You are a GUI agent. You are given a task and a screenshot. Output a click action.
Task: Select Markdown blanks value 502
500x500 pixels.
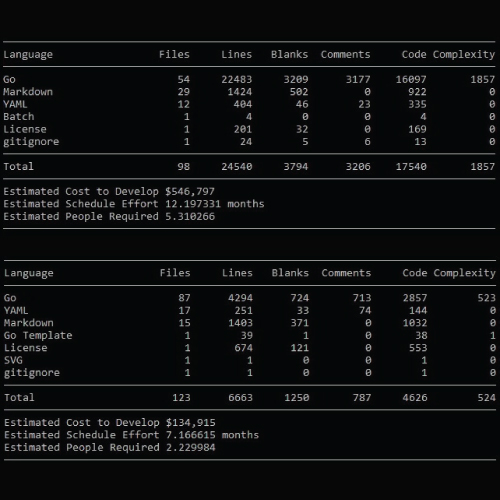299,92
